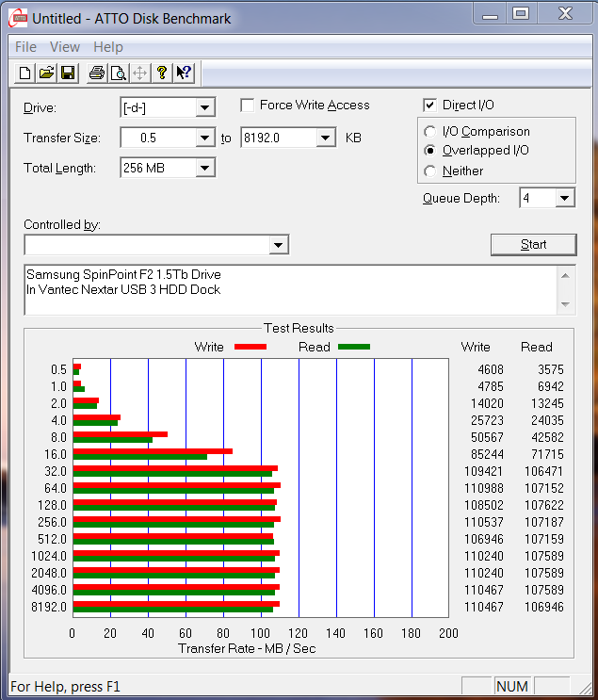This screenshot has height=700, width=598.
Task: Open the File menu
Action: pos(26,47)
